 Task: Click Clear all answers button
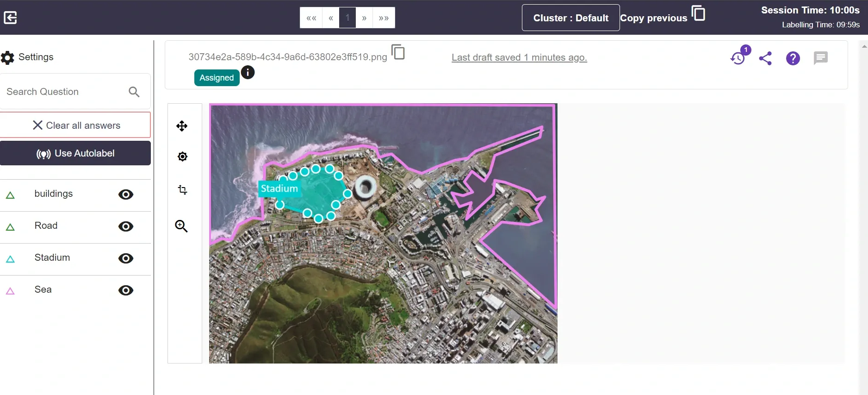tap(75, 125)
